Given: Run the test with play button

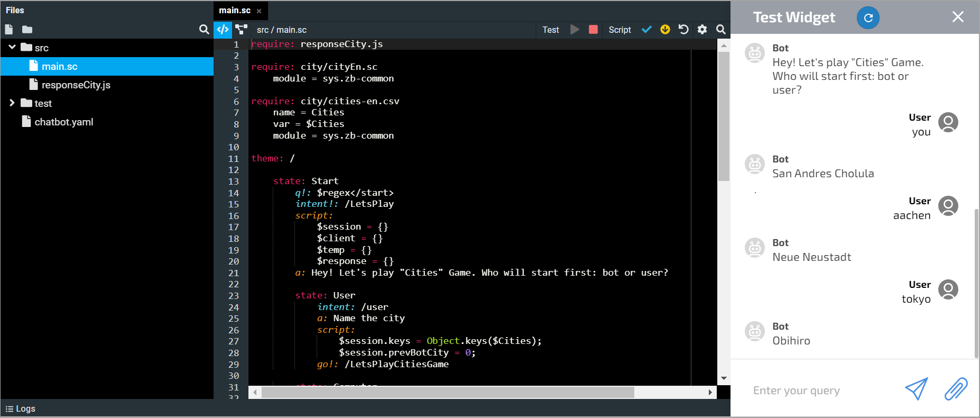Looking at the screenshot, I should tap(575, 30).
